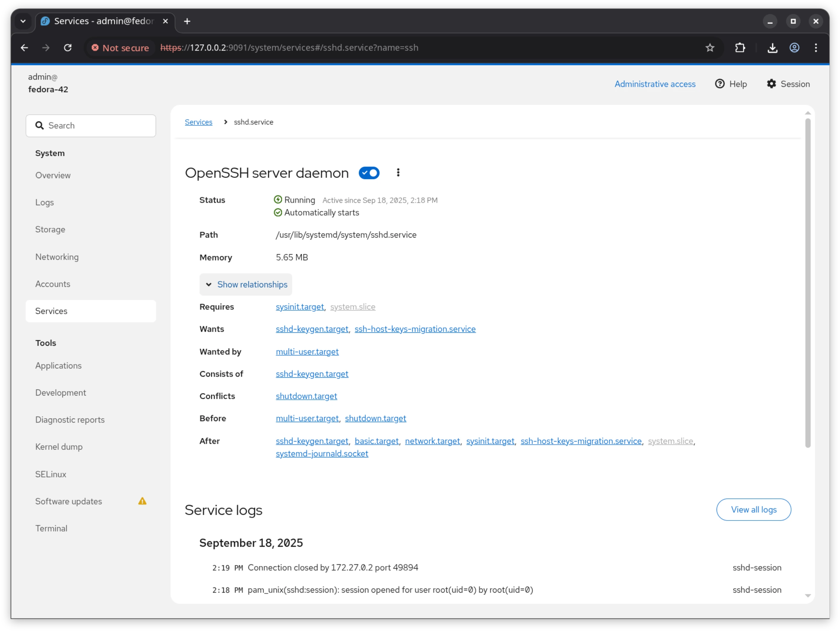Viewport: 840px width, 631px height.
Task: Click the Services breadcrumb link
Action: (198, 122)
